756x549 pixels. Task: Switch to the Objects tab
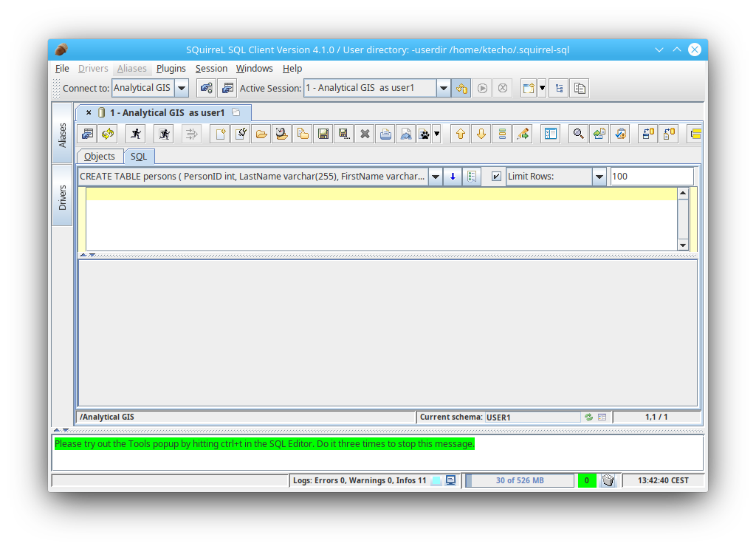[100, 157]
